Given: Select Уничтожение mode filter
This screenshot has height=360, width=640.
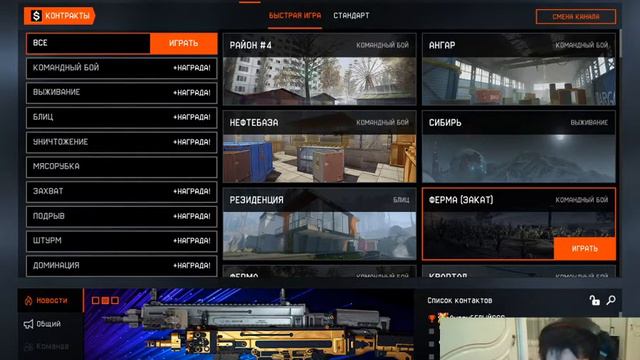Looking at the screenshot, I should [121, 142].
